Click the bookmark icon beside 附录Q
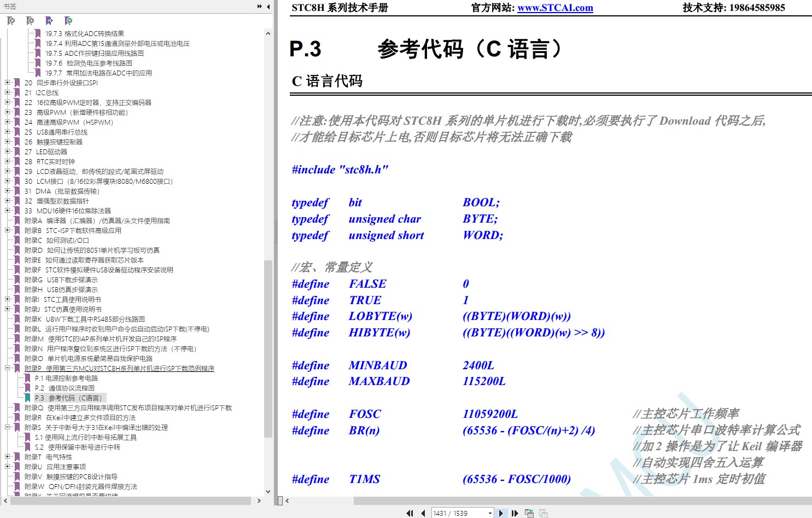This screenshot has width=812, height=518. 17,408
